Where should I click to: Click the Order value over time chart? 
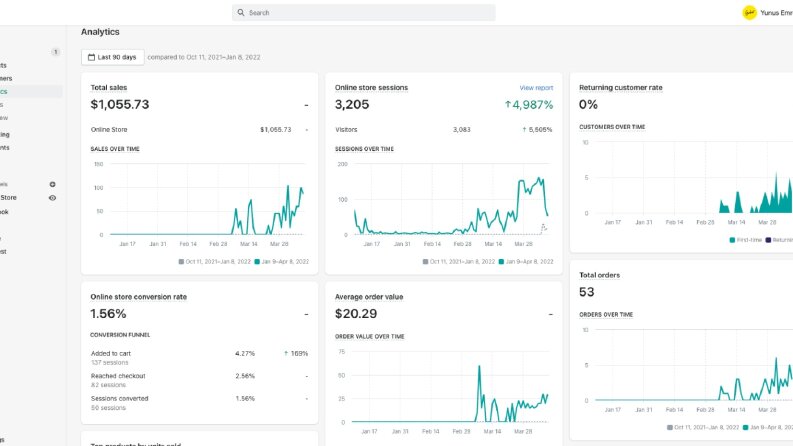point(444,390)
